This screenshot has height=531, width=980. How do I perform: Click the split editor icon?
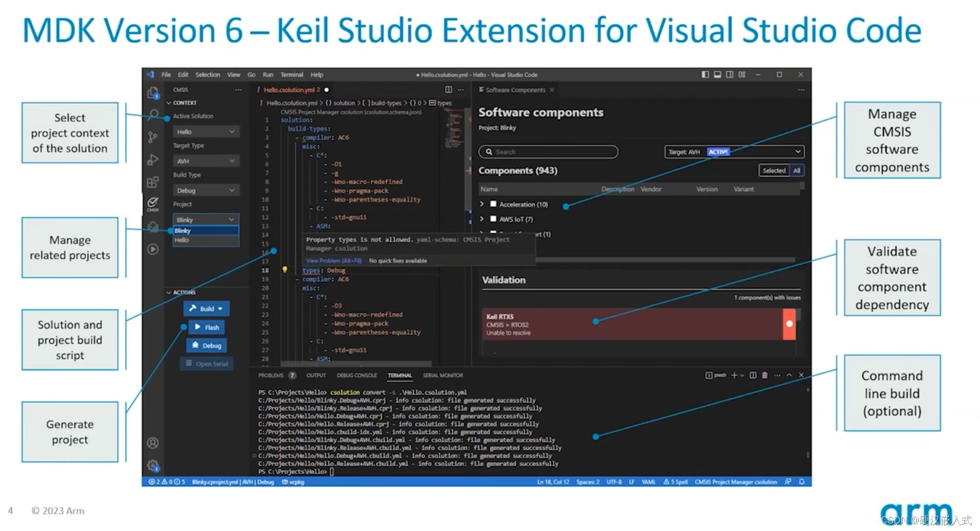click(x=449, y=90)
